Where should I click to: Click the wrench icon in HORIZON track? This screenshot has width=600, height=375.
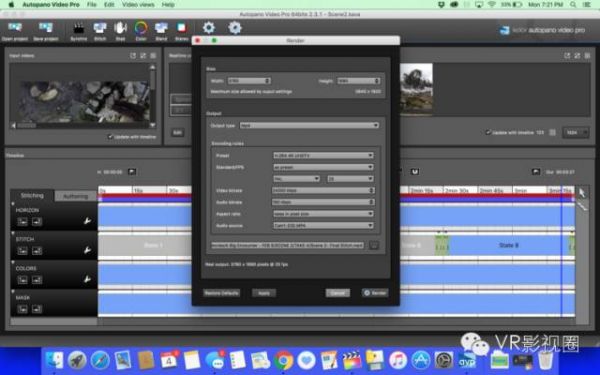tap(87, 221)
